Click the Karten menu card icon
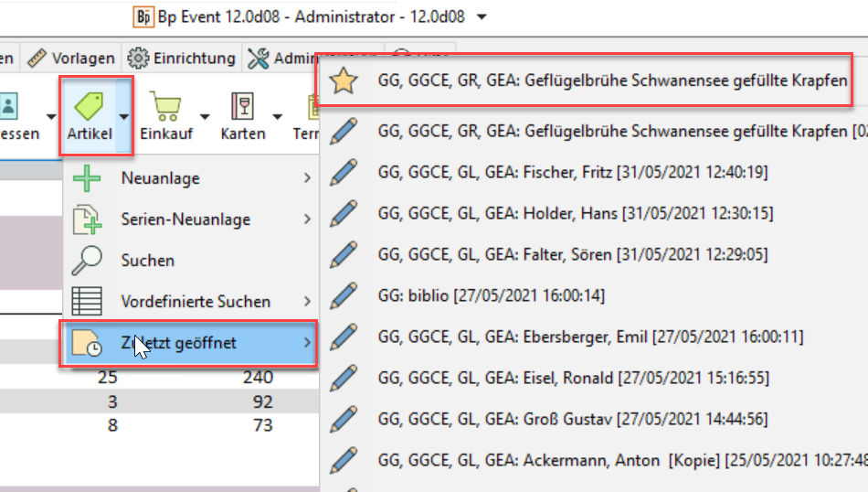The height and width of the screenshot is (492, 868). tap(242, 107)
